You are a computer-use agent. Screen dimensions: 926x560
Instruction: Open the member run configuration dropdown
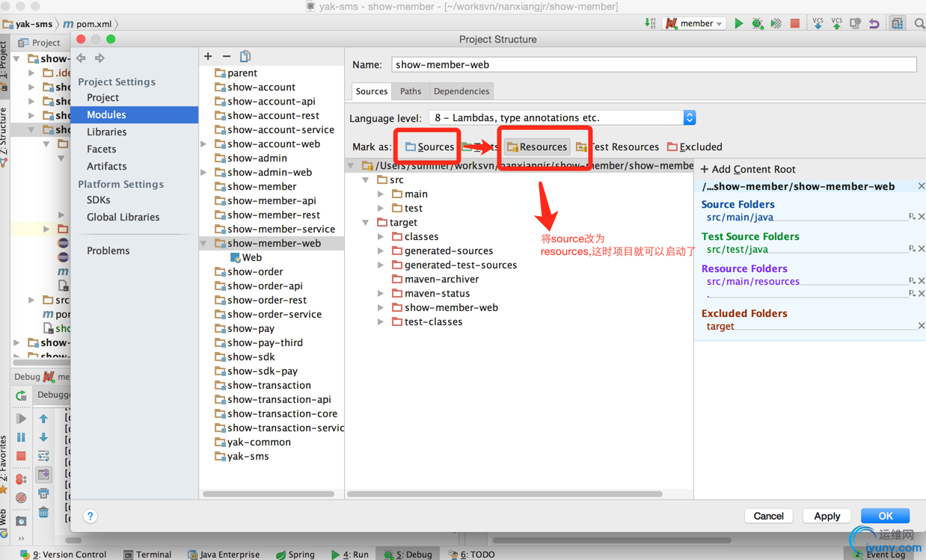click(695, 23)
